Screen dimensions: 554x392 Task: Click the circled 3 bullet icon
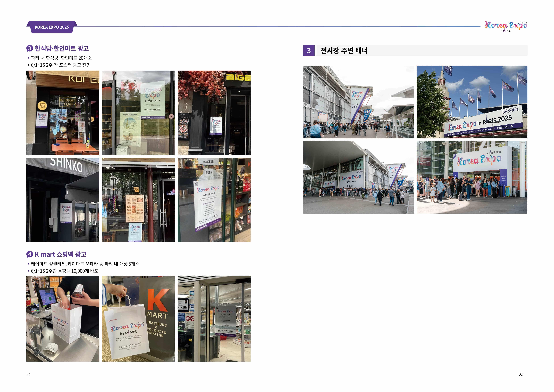tap(29, 48)
